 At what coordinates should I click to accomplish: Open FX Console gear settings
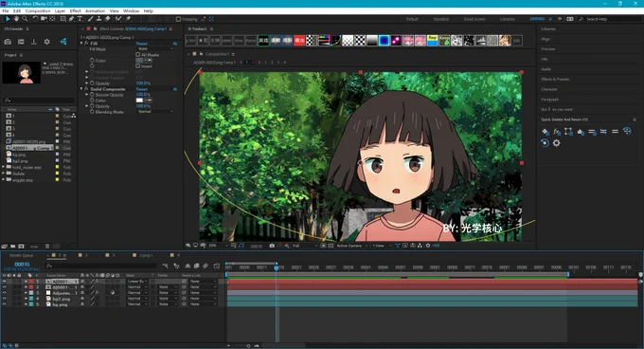tap(46, 42)
